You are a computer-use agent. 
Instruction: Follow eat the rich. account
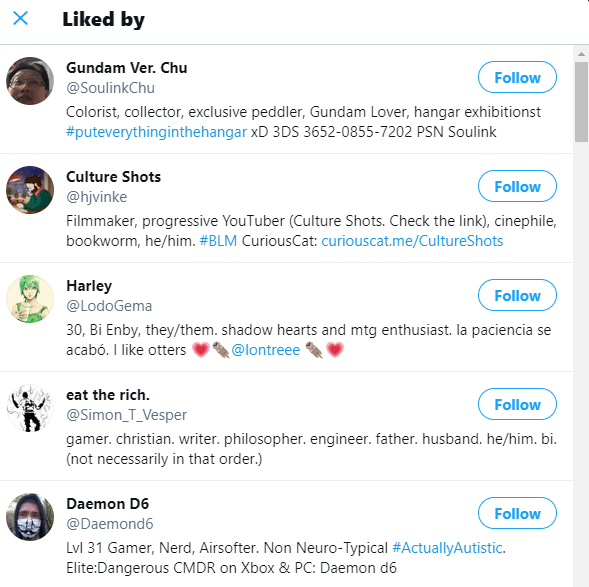tap(517, 404)
